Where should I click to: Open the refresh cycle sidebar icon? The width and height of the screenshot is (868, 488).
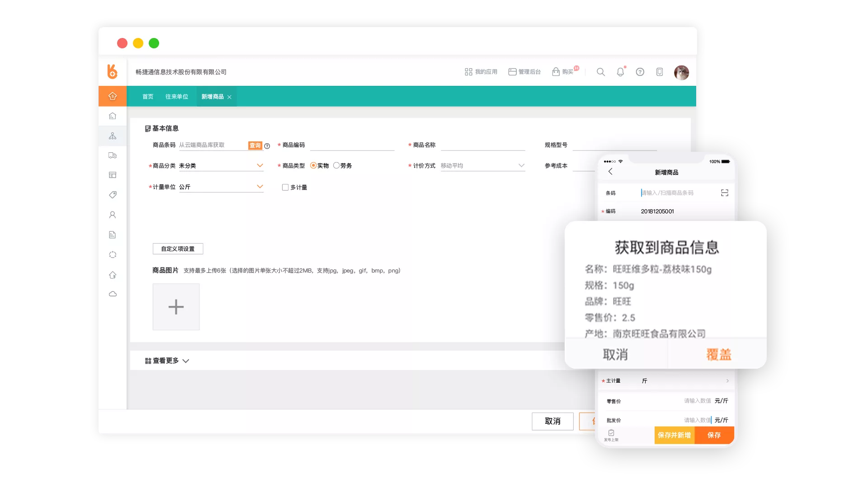[x=113, y=255]
